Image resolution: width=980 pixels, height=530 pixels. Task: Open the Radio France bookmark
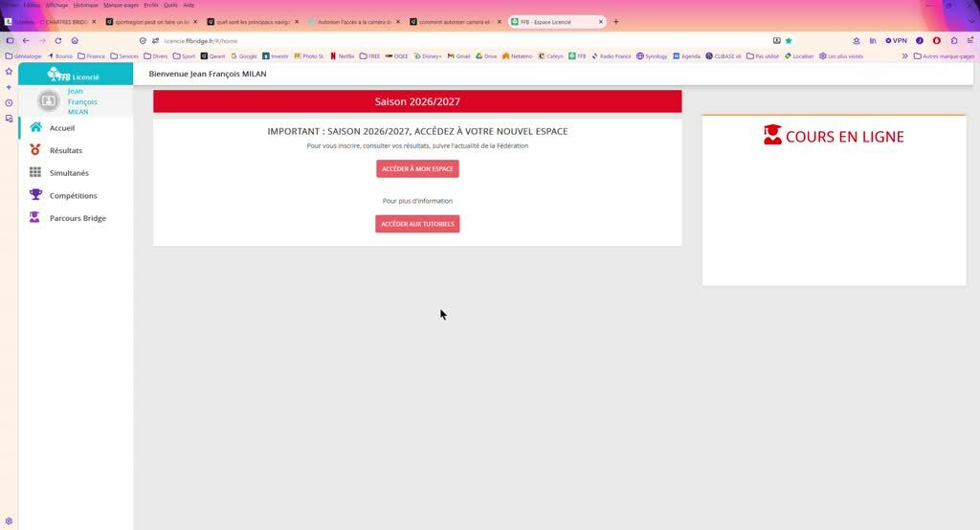point(612,56)
